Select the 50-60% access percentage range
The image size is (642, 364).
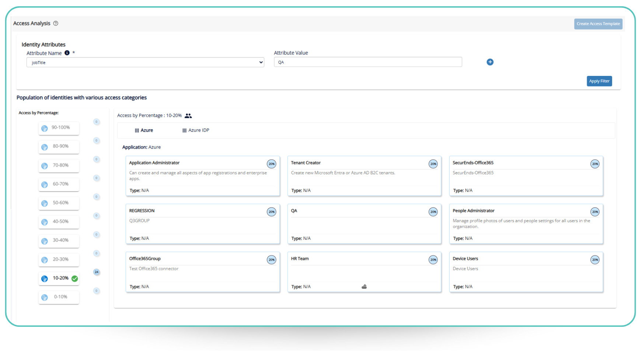click(59, 203)
